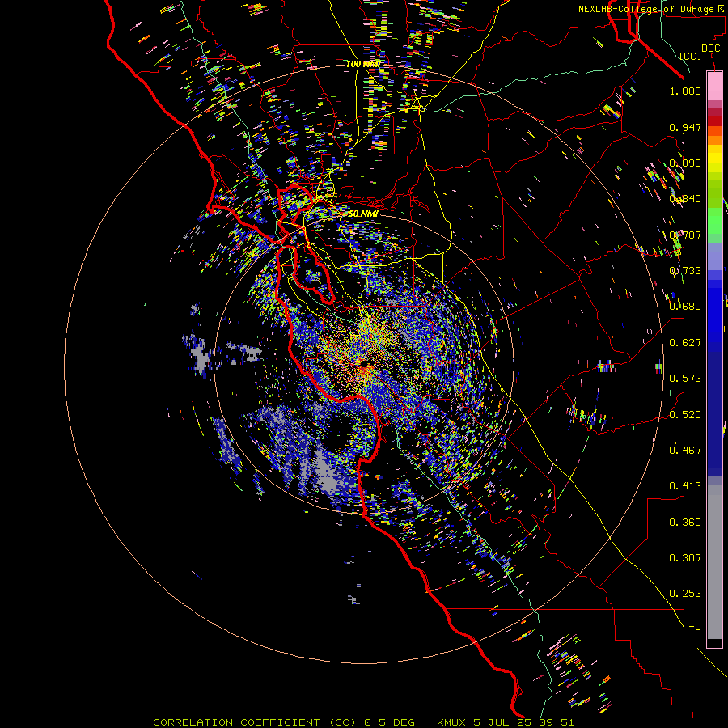Click the CORRELATION COEFFICIENT (CC) caption text
This screenshot has width=728, height=728.
pyautogui.click(x=255, y=722)
